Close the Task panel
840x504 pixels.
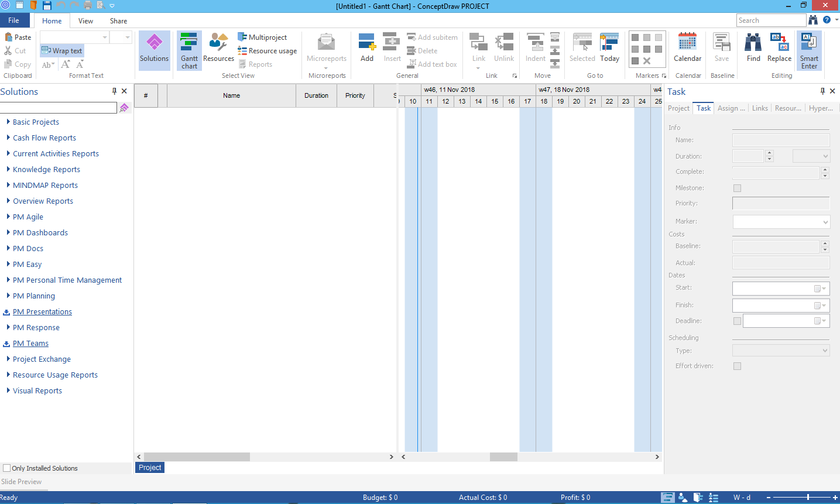832,91
